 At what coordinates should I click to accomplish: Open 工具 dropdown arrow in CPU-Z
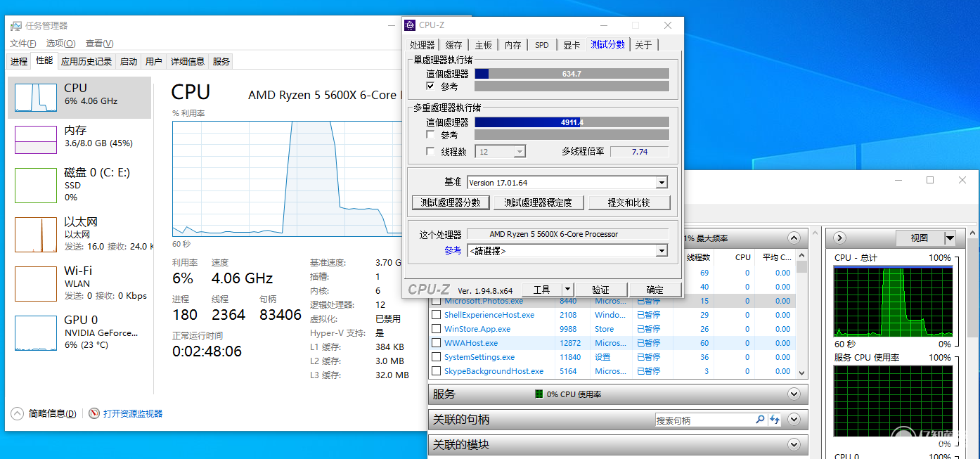(567, 290)
